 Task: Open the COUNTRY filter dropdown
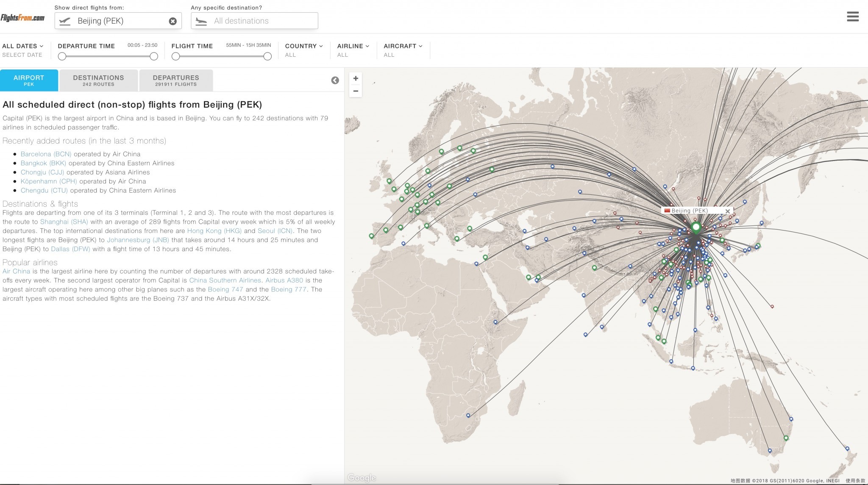click(304, 46)
